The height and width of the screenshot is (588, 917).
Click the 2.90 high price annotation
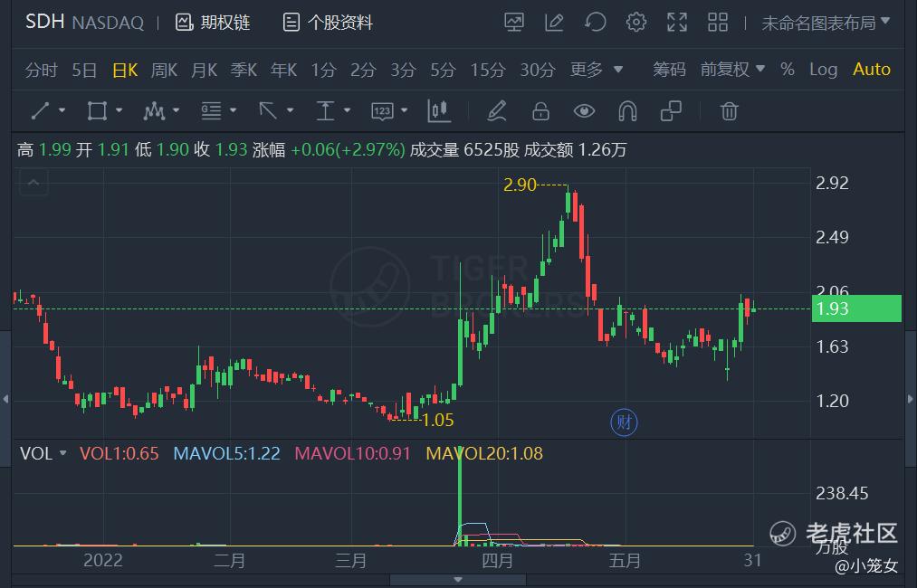[520, 185]
